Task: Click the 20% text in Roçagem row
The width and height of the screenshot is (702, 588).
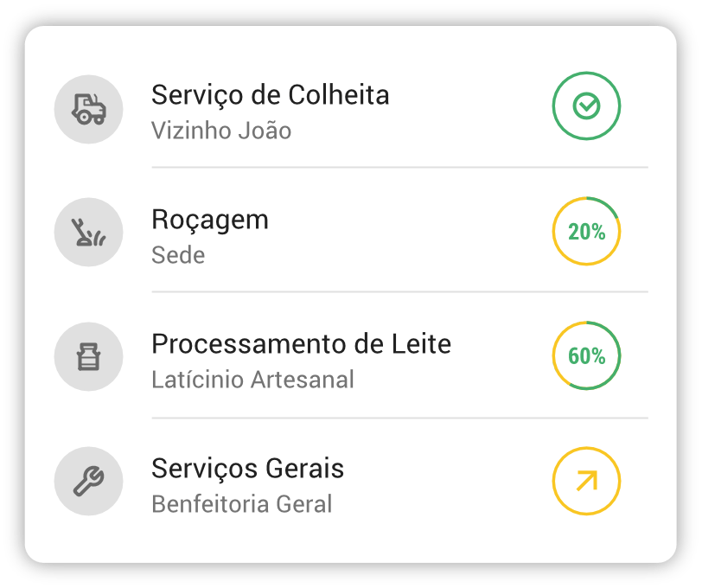Action: (x=586, y=232)
